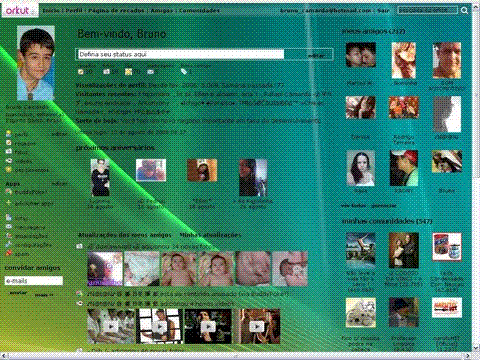
Task: Click editar link next to perfil
Action: (59, 134)
